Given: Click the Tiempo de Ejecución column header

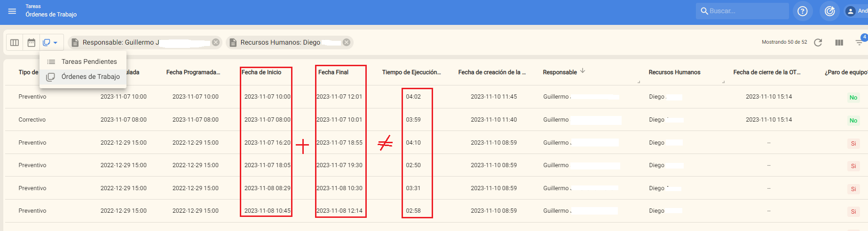Looking at the screenshot, I should (x=411, y=72).
